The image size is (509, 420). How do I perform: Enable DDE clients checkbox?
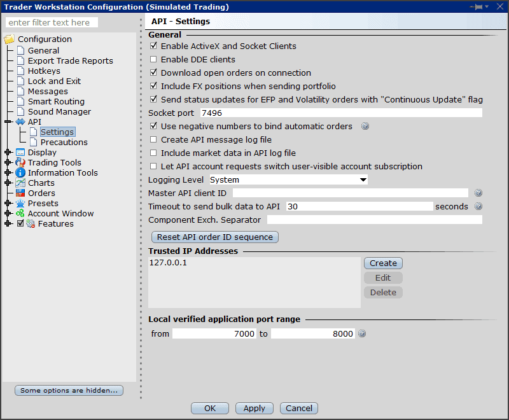point(154,59)
